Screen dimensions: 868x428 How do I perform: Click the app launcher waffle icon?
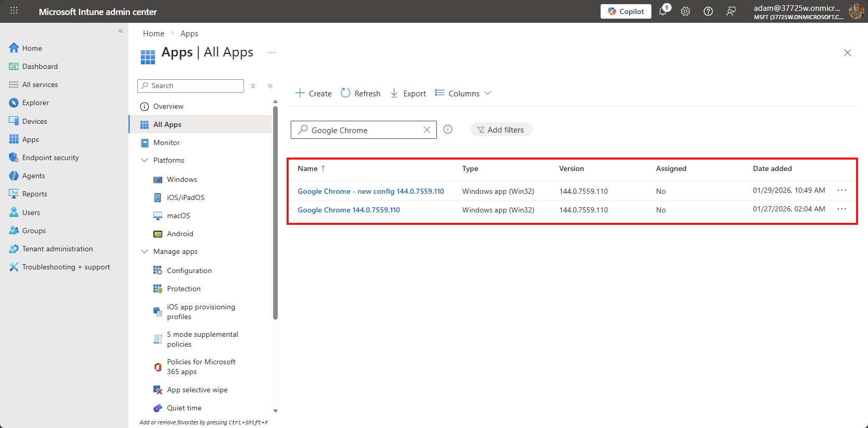14,11
